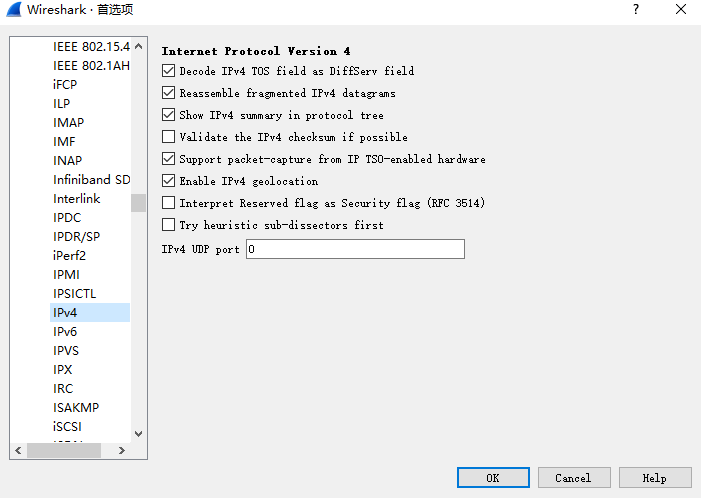The image size is (701, 498).
Task: Click the IPv4 UDP port input field
Action: pyautogui.click(x=355, y=249)
